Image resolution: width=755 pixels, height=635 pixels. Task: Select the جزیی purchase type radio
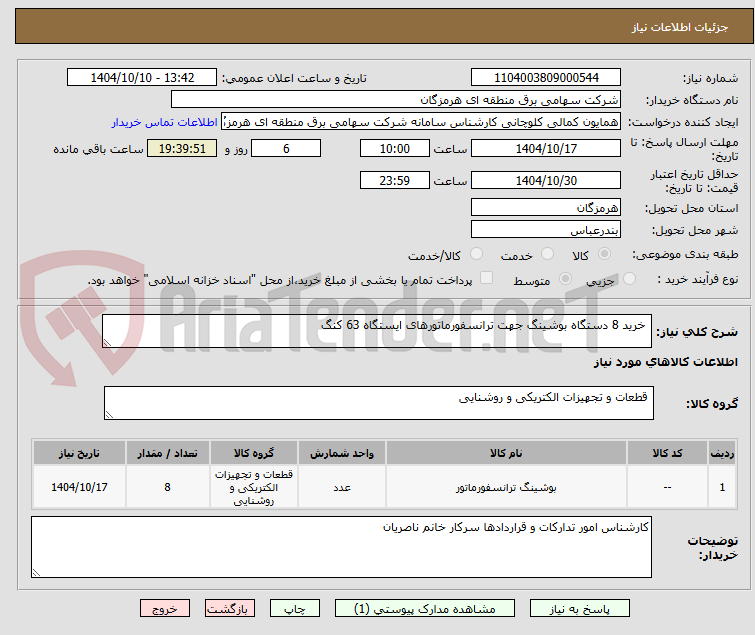629,278
